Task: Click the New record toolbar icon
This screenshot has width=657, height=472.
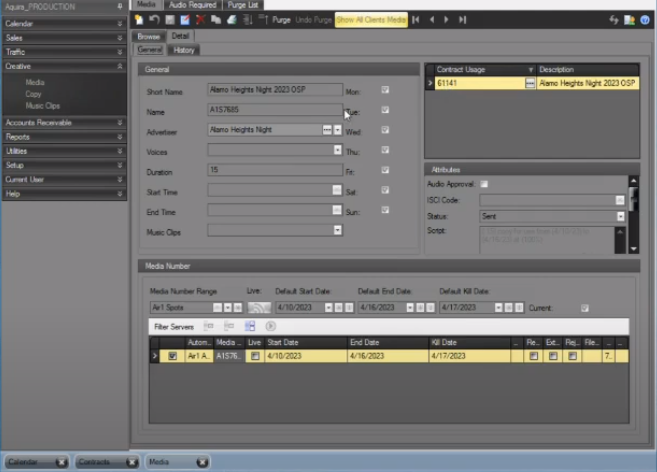Action: (139, 20)
